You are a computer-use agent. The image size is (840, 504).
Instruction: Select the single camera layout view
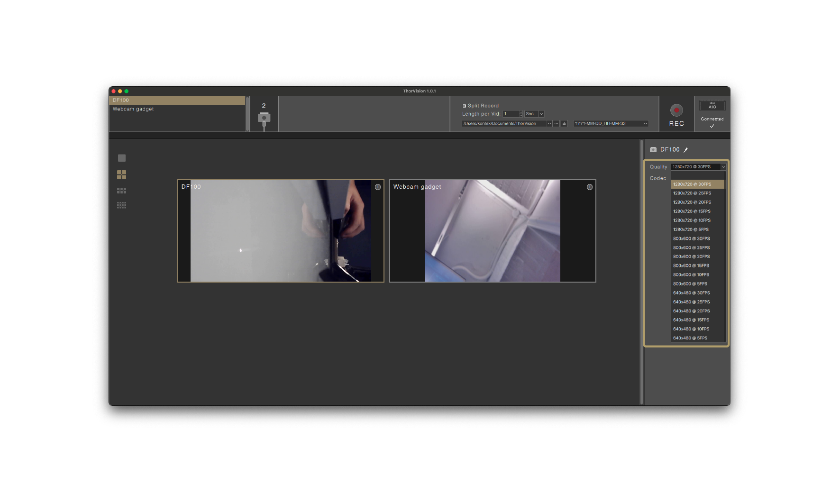coord(122,157)
